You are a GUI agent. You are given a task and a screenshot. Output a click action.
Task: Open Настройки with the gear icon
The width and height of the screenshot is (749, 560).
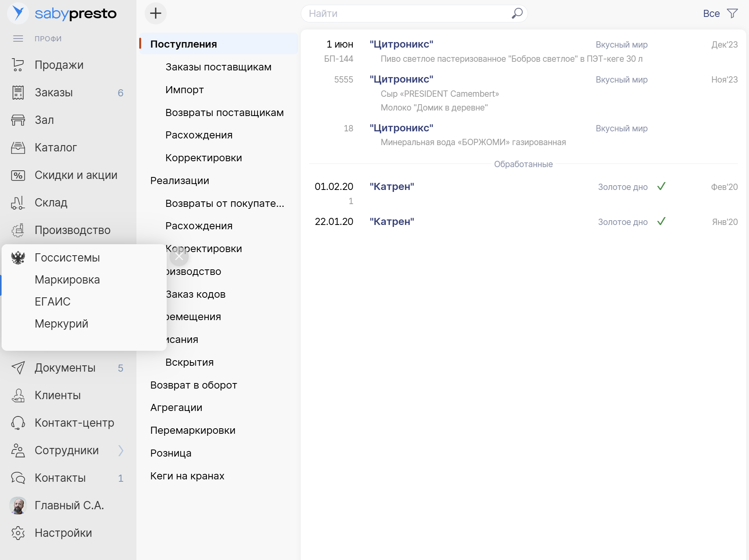[18, 533]
